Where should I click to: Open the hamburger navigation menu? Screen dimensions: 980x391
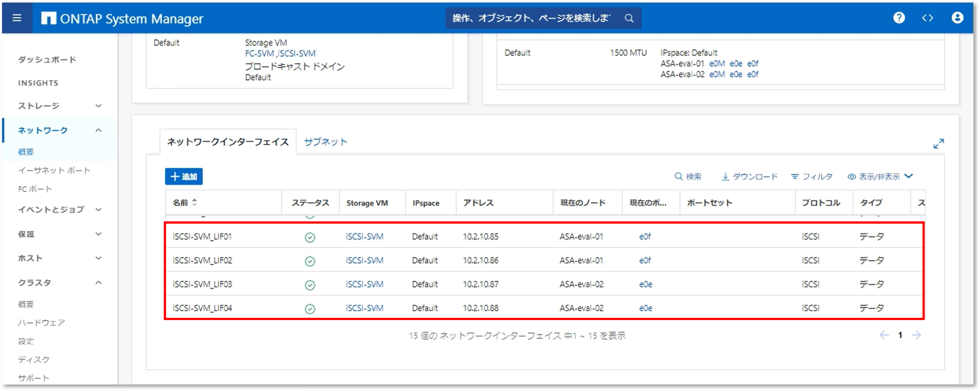point(17,18)
